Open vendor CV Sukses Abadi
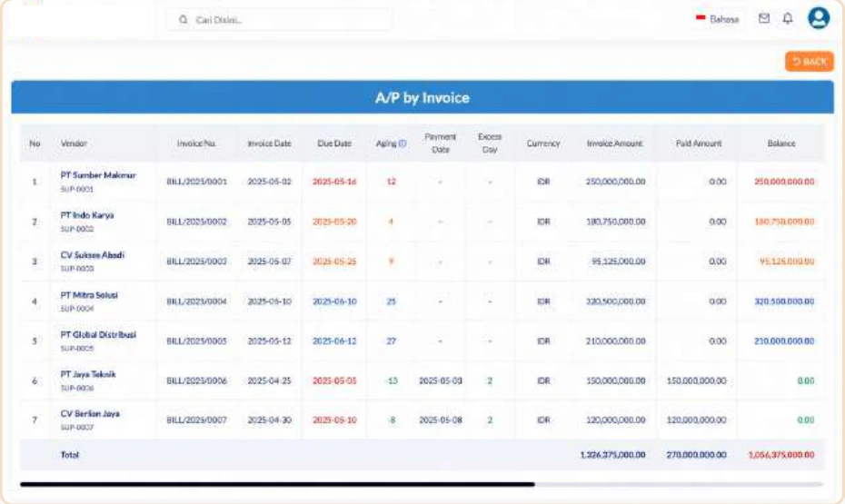Viewport: 845px width, 504px height. [x=92, y=255]
